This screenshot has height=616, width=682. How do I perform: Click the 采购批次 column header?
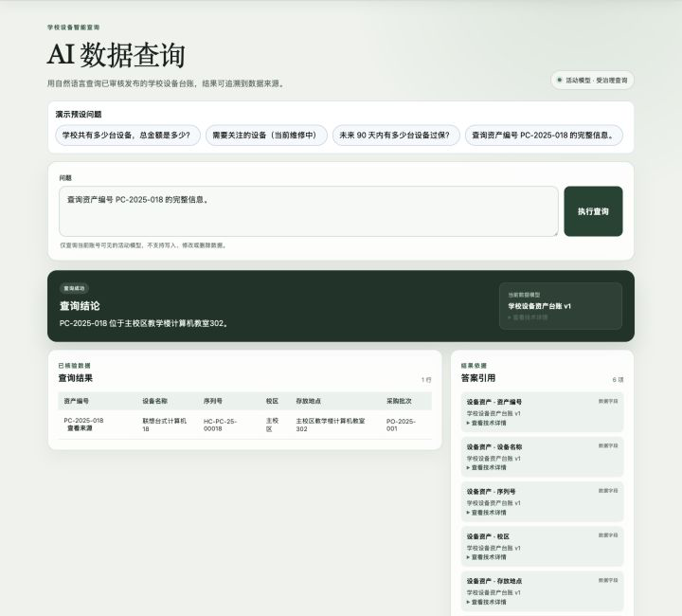click(x=400, y=401)
